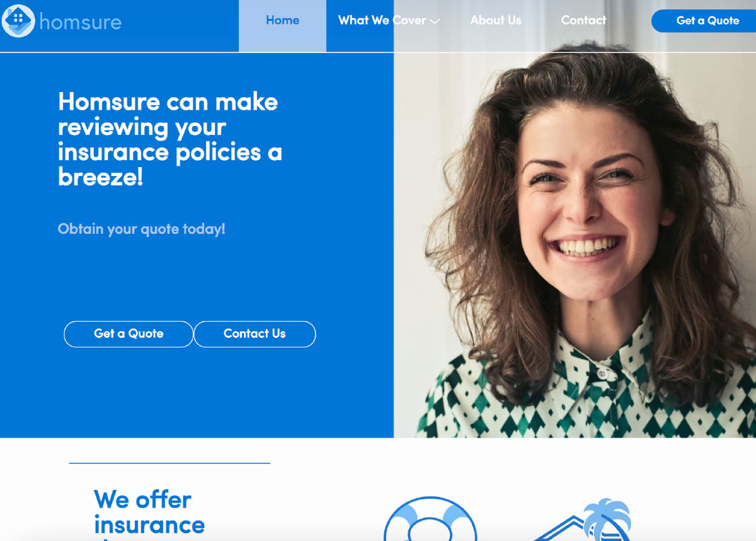Go to the About Us page
Viewport: 756px width, 541px height.
click(496, 20)
